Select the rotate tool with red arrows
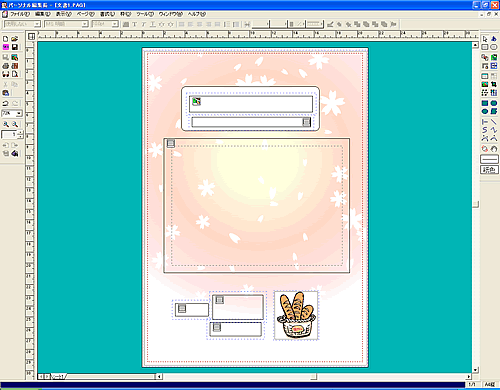 [x=485, y=148]
